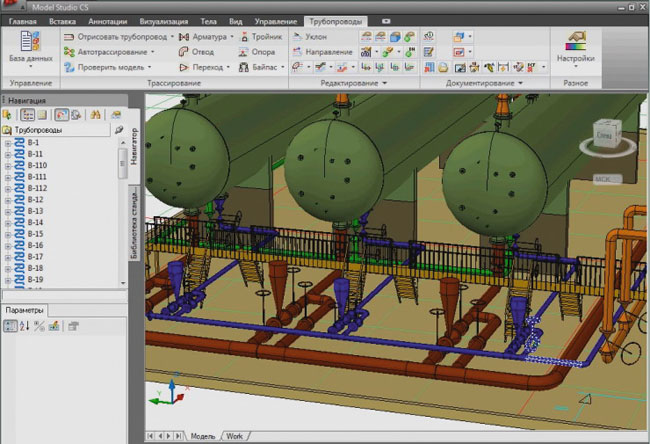
Task: Click the pin icon beside Трубопроводы field
Action: (x=119, y=130)
